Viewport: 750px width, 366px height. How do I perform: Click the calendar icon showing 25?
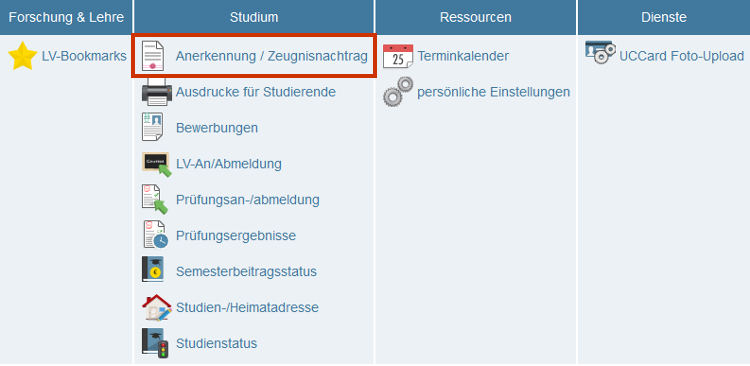coord(398,56)
